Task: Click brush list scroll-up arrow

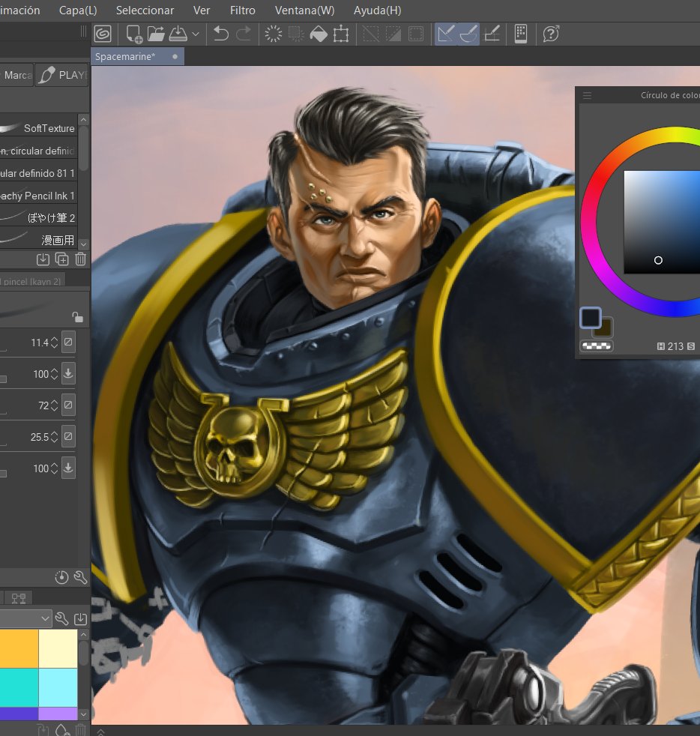Action: click(x=84, y=120)
